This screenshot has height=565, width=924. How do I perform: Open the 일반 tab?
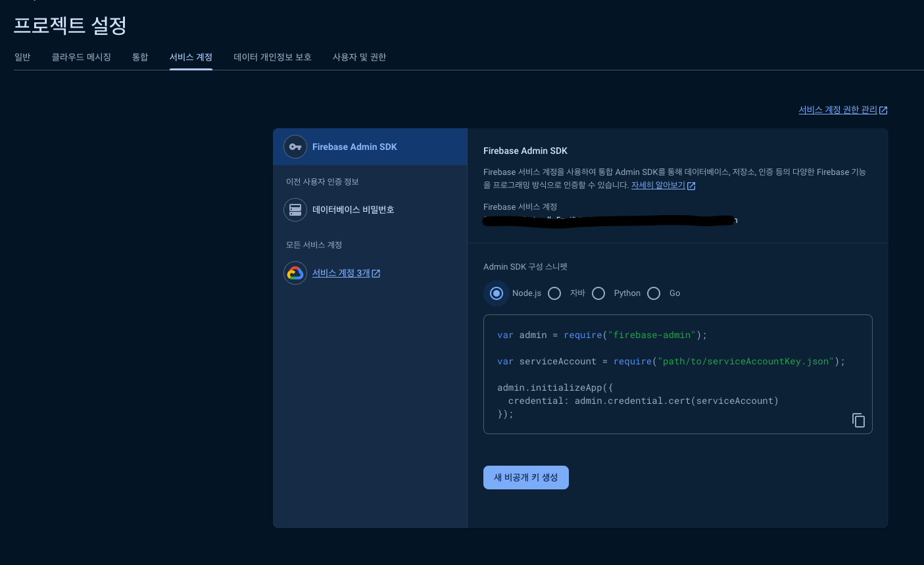tap(22, 57)
